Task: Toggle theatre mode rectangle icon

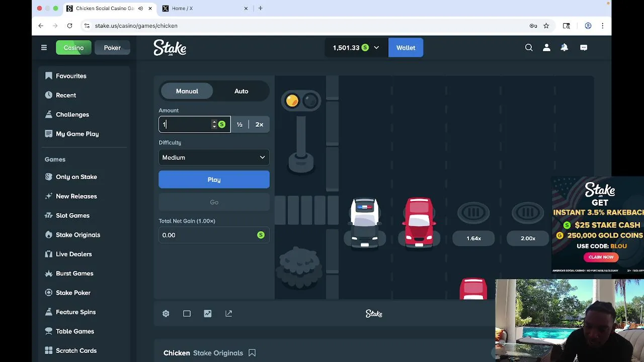Action: (x=187, y=314)
